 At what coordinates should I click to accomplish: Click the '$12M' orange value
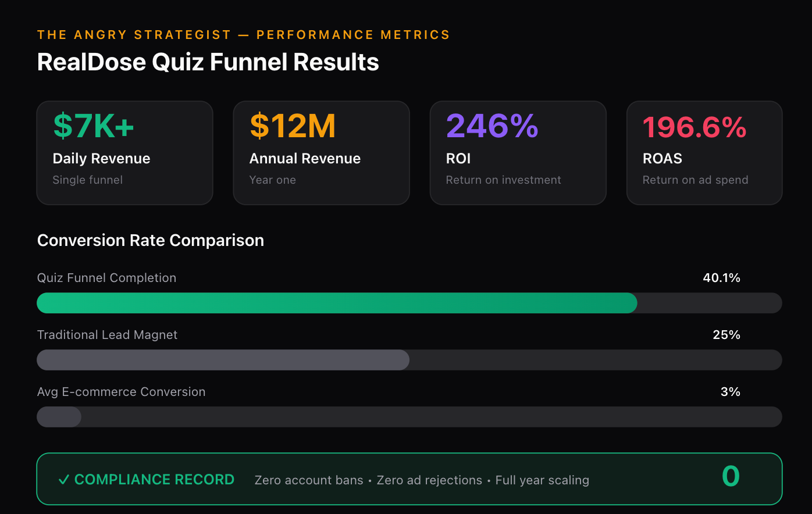293,126
